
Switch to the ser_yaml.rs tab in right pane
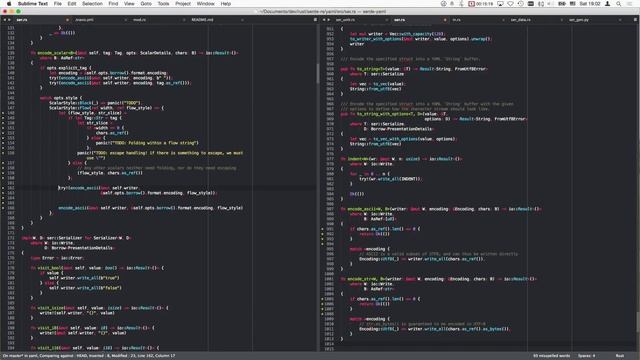tap(345, 20)
